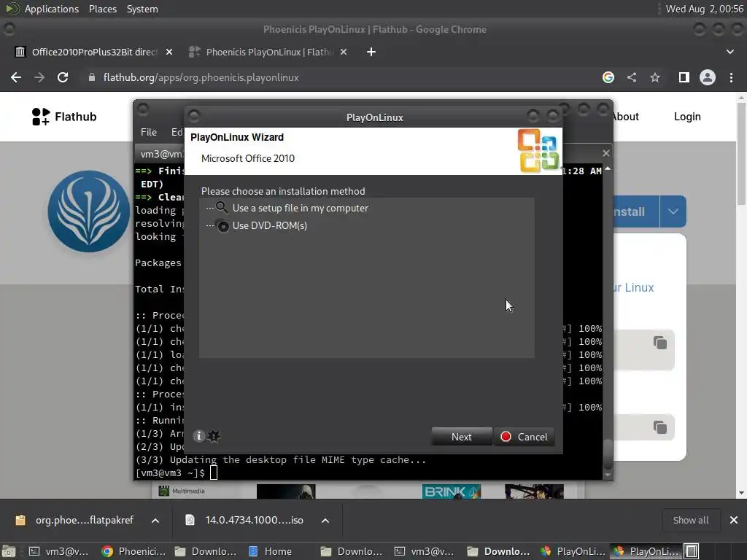Copy the first command on Flathub
Screen dimensions: 747x560
(x=659, y=343)
